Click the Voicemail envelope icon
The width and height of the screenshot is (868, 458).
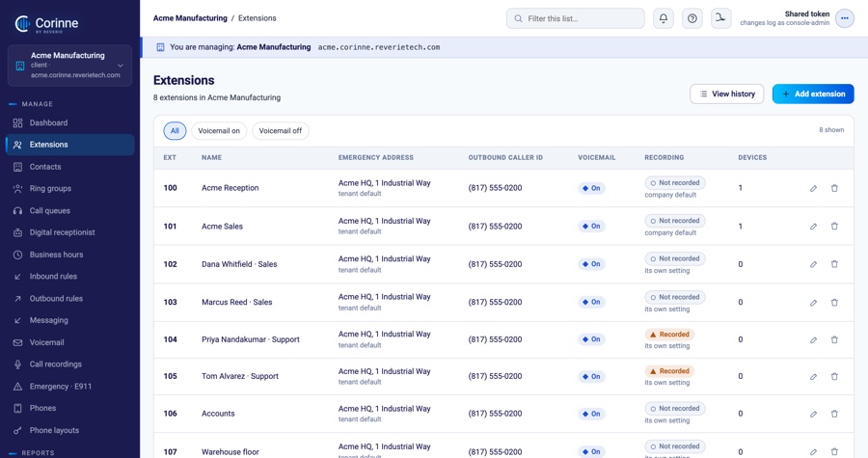click(17, 342)
